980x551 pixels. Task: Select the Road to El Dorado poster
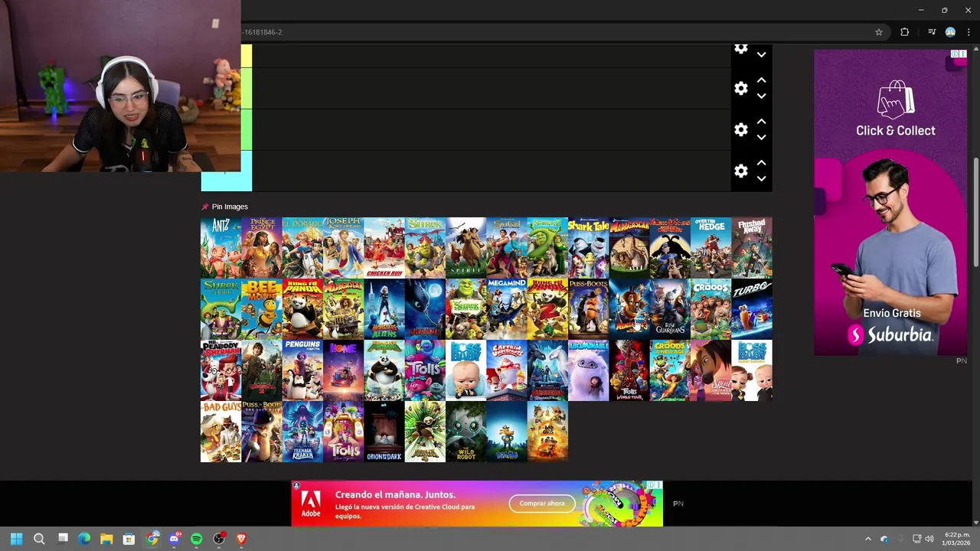(x=302, y=247)
